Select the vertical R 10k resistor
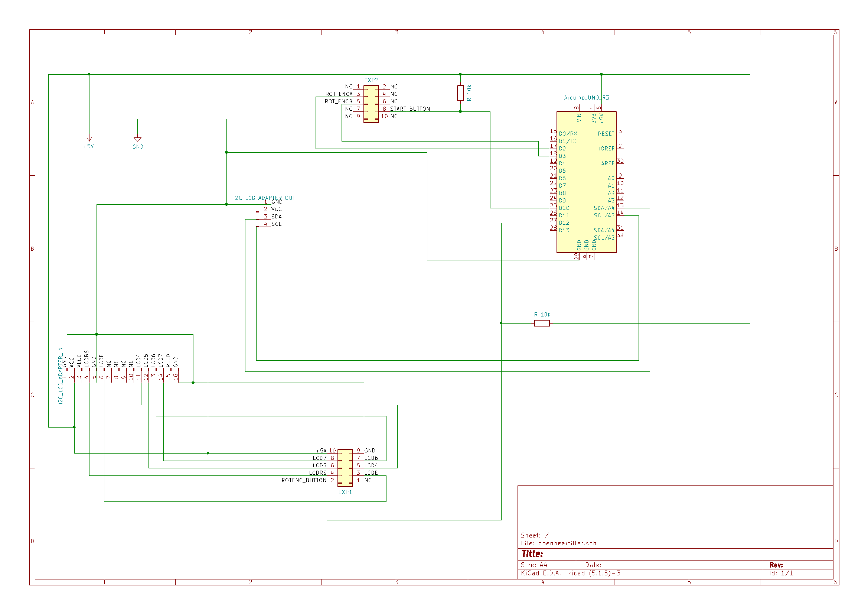 [x=460, y=93]
